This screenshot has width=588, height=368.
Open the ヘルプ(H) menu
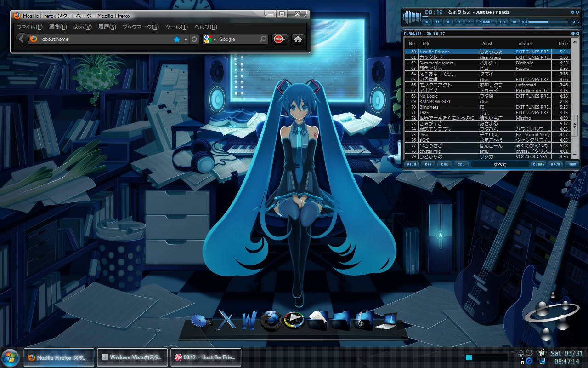coord(206,27)
